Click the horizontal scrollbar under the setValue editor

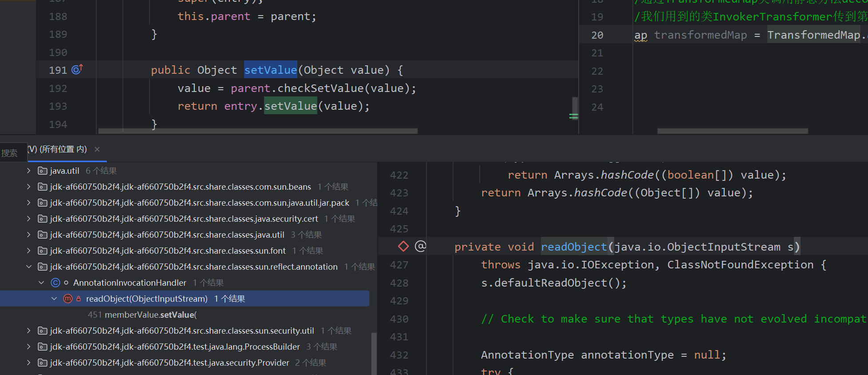(258, 131)
